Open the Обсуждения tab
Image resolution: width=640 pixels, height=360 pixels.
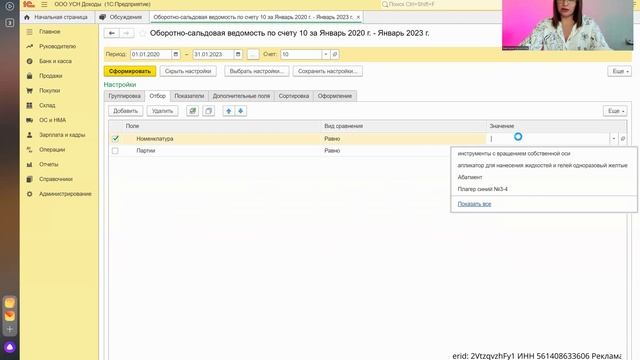click(x=122, y=17)
